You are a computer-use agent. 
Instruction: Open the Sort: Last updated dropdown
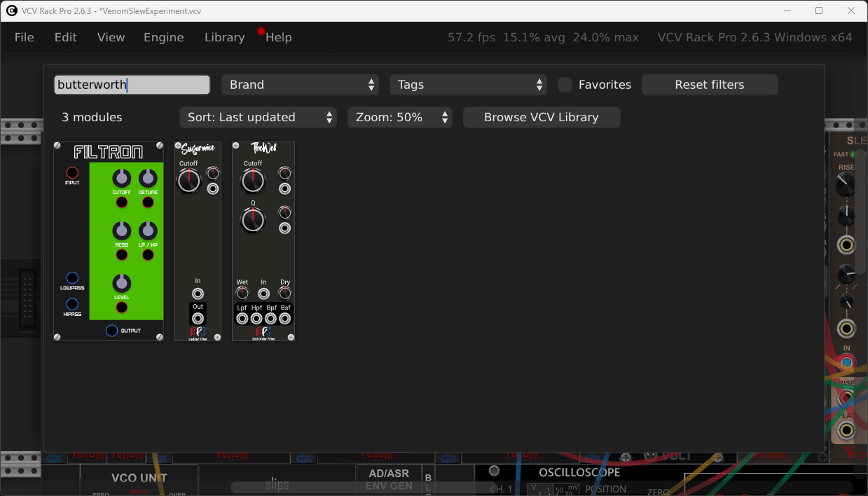(258, 118)
